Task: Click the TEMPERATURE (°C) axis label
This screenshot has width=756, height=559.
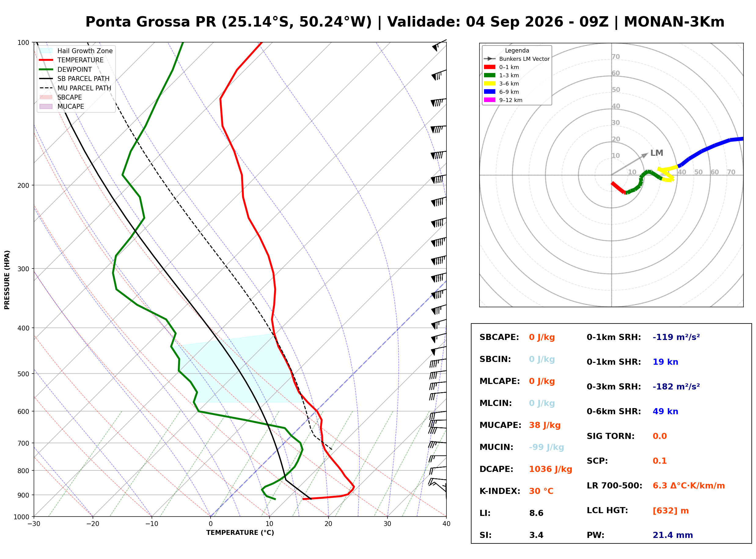Action: pos(240,533)
